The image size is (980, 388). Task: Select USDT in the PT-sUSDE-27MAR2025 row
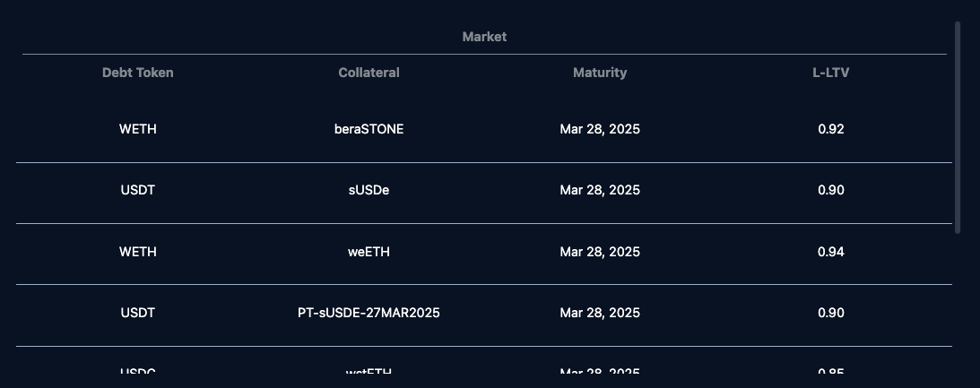click(x=138, y=313)
